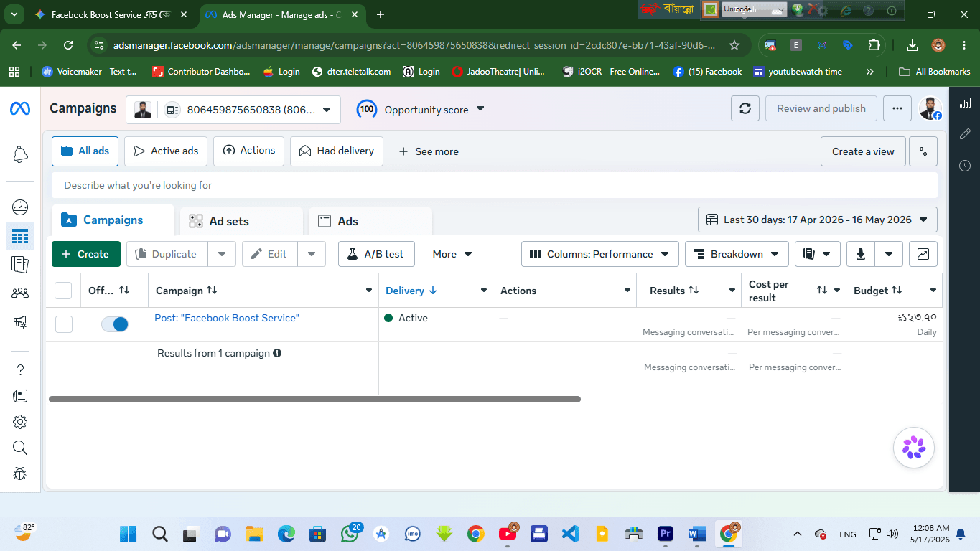Open the Post: "Facebook Boost Service" campaign link
The width and height of the screenshot is (980, 551).
(227, 318)
